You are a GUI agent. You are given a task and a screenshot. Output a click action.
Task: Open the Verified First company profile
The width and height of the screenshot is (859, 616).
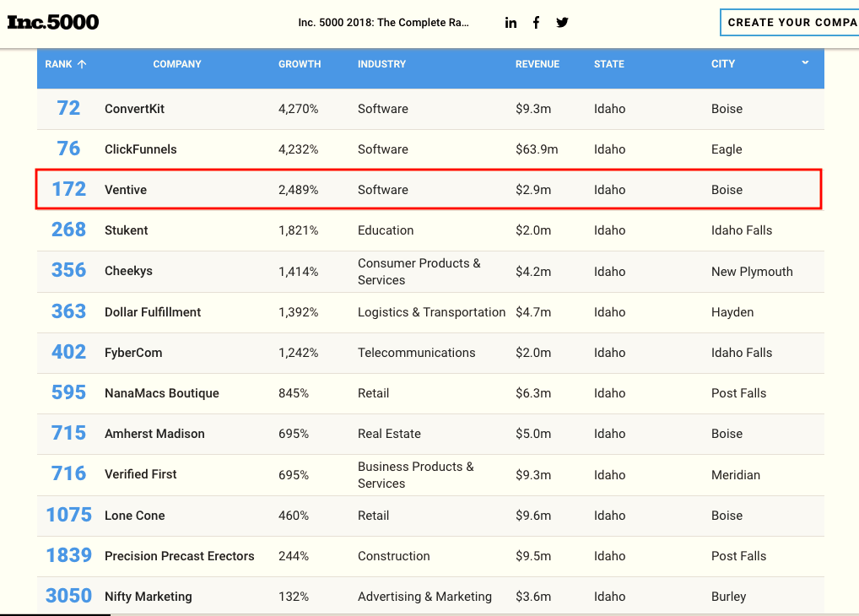(x=141, y=474)
